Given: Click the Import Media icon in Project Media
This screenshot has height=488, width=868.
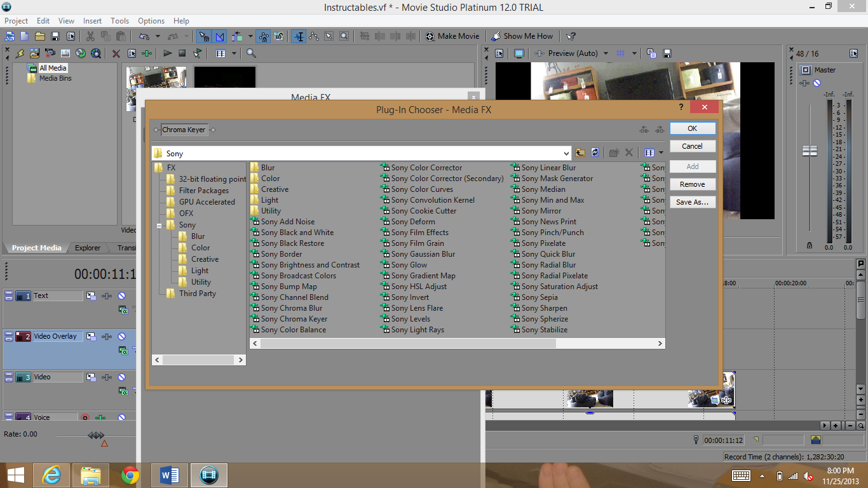Looking at the screenshot, I should tap(34, 53).
